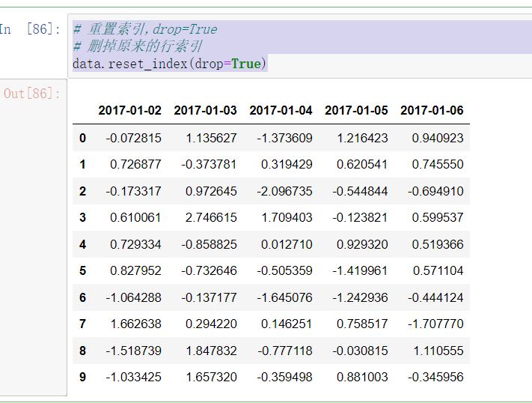Click row index 9
Viewport: 532px width, 403px height.
[82, 378]
